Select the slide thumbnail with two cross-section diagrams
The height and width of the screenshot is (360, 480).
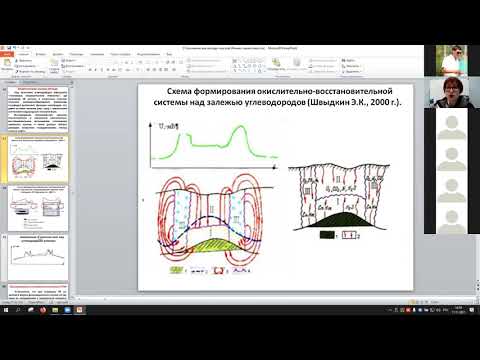tap(38, 209)
